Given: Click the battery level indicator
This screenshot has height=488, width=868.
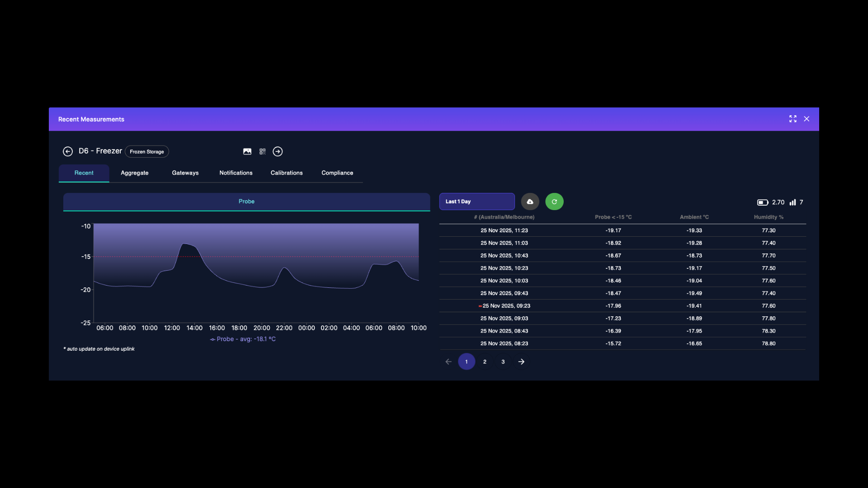Looking at the screenshot, I should tap(763, 202).
